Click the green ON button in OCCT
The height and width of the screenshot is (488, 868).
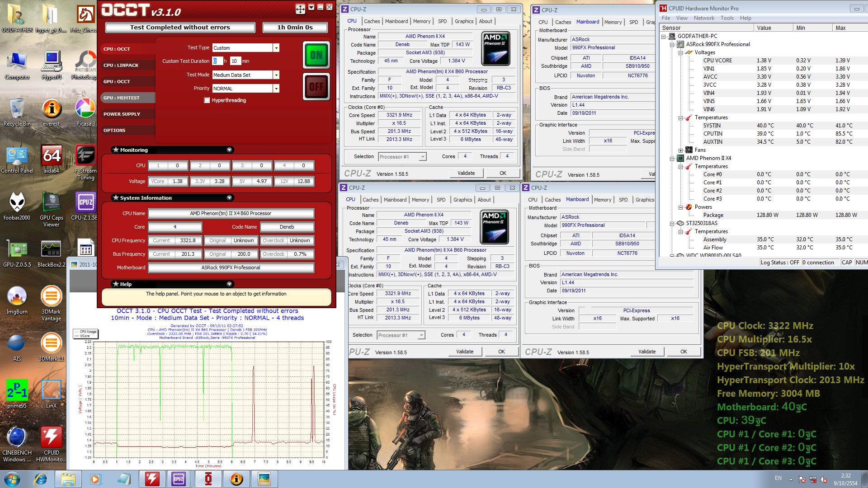316,55
